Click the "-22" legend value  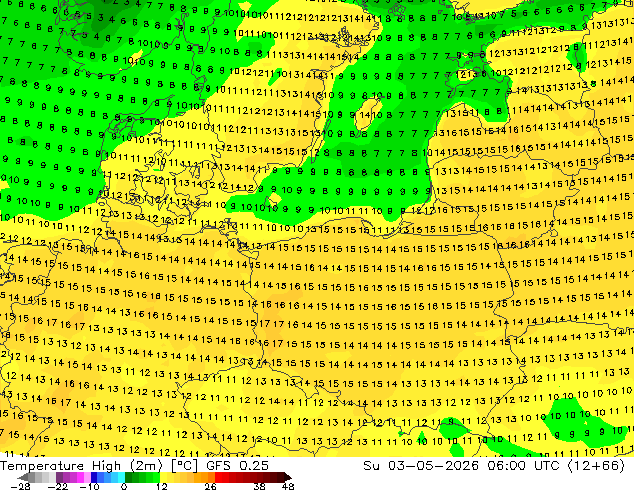[x=57, y=486]
